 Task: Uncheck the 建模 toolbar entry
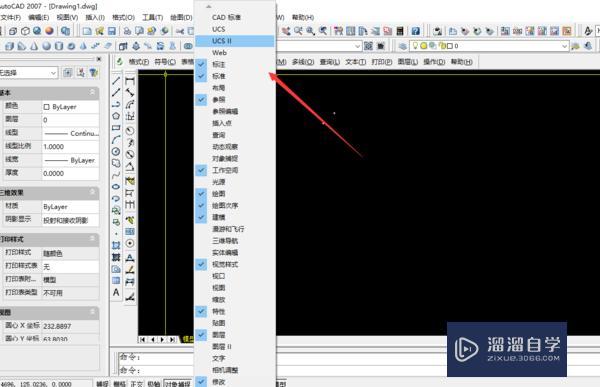tap(235, 217)
